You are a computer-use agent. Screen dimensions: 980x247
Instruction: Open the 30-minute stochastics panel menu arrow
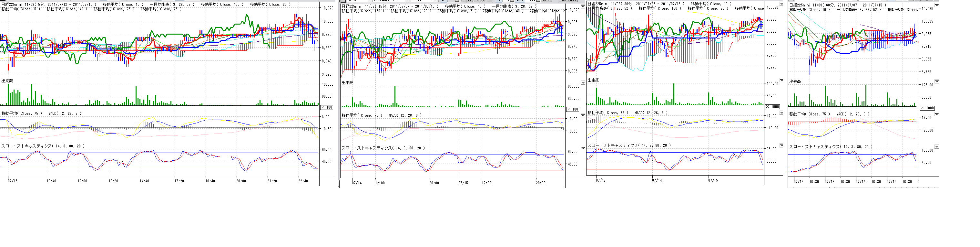click(781, 145)
